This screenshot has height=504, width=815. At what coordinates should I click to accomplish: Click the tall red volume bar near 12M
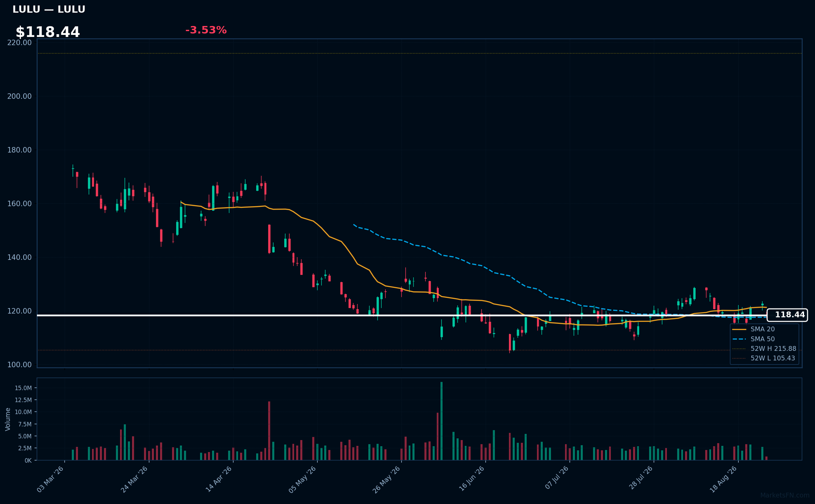(x=269, y=431)
